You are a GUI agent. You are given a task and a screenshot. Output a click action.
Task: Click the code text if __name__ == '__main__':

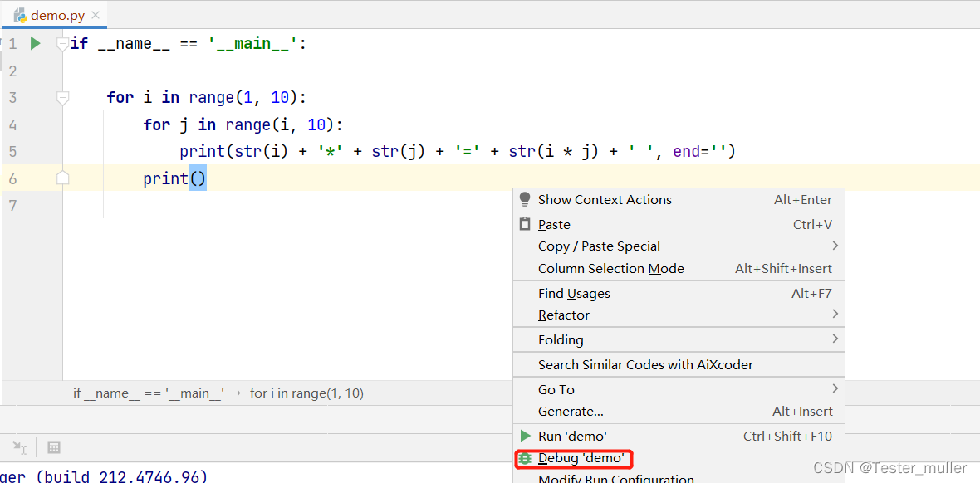(189, 44)
